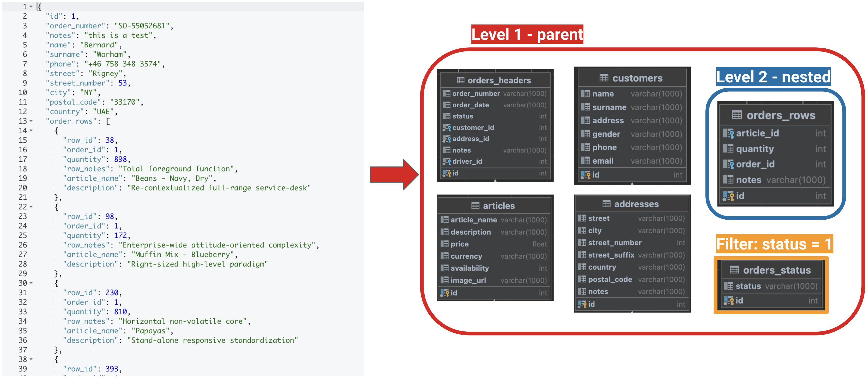Viewport: 868px width, 379px height.
Task: Collapse the fold arrow at line 30
Action: pyautogui.click(x=31, y=283)
